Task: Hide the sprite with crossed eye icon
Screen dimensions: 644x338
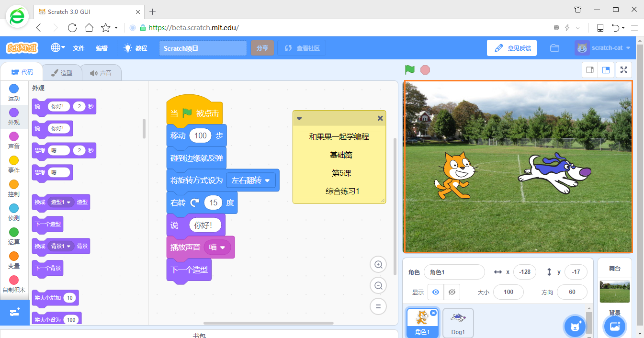Action: 452,292
